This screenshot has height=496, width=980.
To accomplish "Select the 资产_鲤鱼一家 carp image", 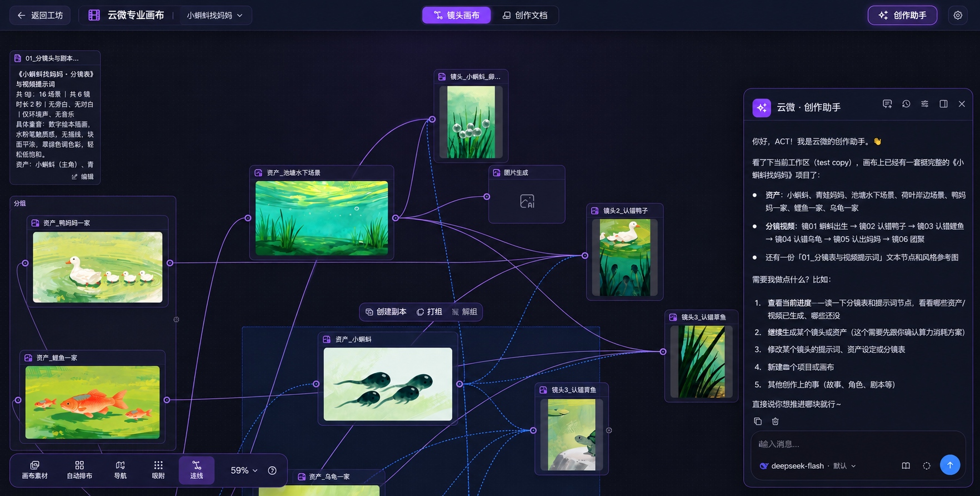I will pyautogui.click(x=92, y=403).
